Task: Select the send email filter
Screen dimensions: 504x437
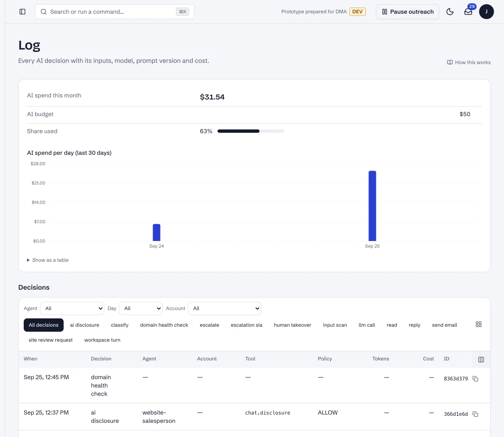Action: coord(445,325)
